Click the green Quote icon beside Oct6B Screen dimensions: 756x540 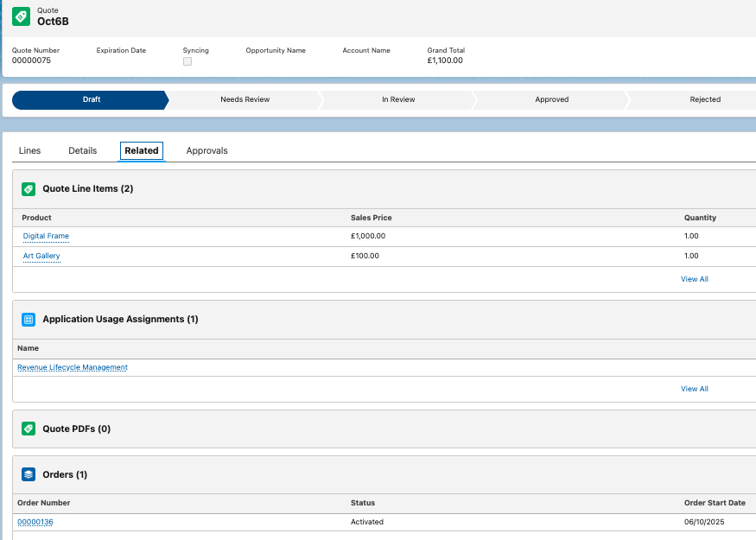point(21,16)
